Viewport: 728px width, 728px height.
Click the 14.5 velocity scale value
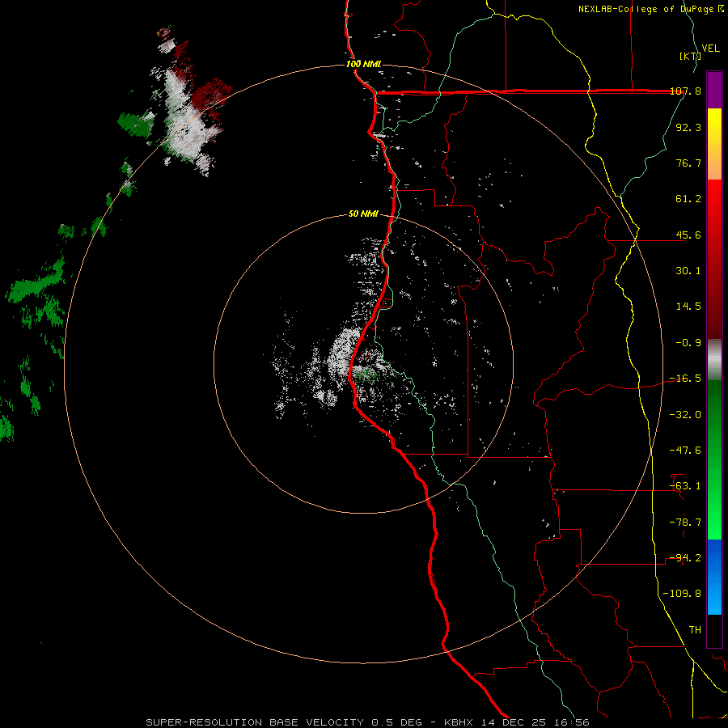coord(688,307)
